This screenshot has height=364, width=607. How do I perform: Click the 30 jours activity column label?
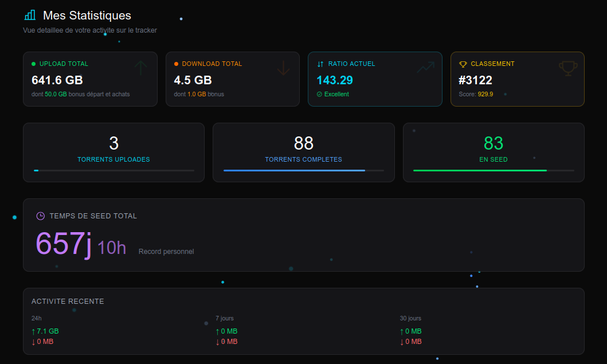410,318
